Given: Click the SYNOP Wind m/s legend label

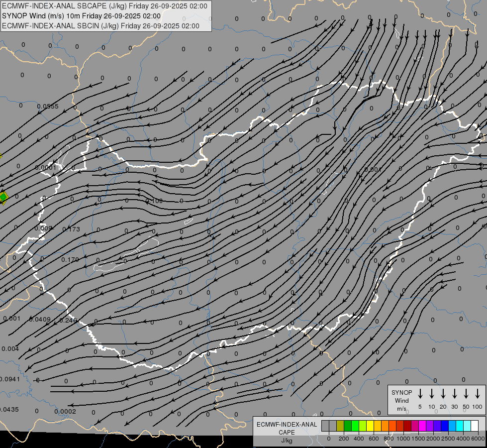Looking at the screenshot, I should 402,400.
